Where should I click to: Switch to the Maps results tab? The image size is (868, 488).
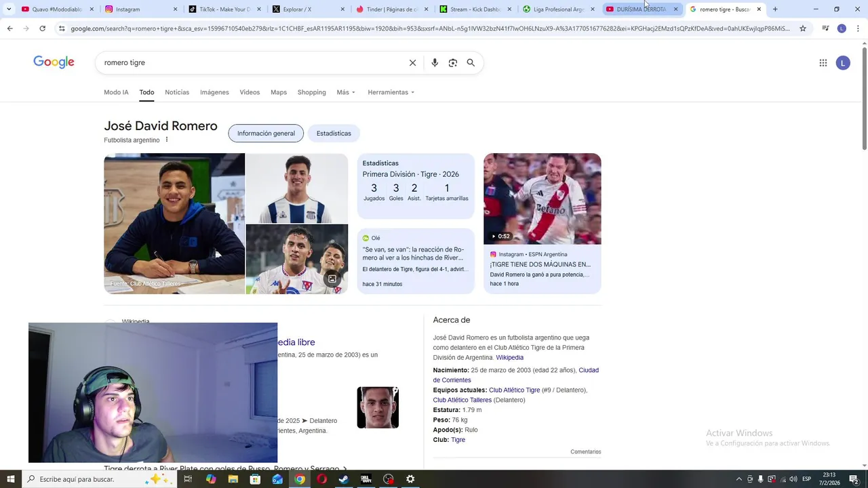pos(279,92)
